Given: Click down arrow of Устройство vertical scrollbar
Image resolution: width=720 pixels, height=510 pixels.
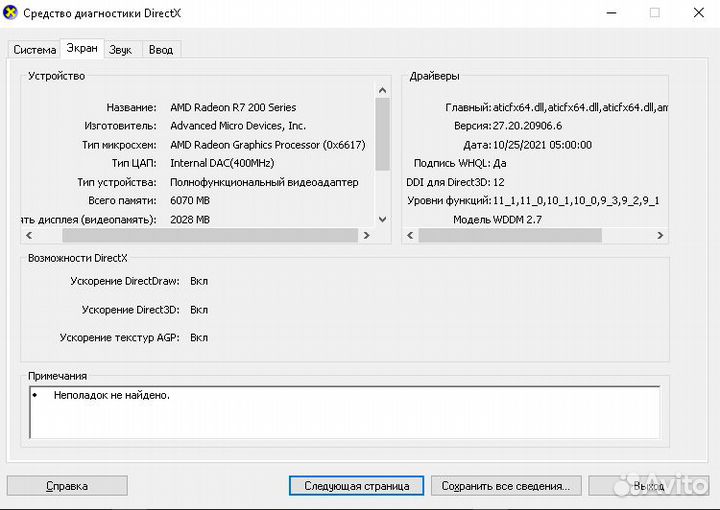Looking at the screenshot, I should pos(382,219).
